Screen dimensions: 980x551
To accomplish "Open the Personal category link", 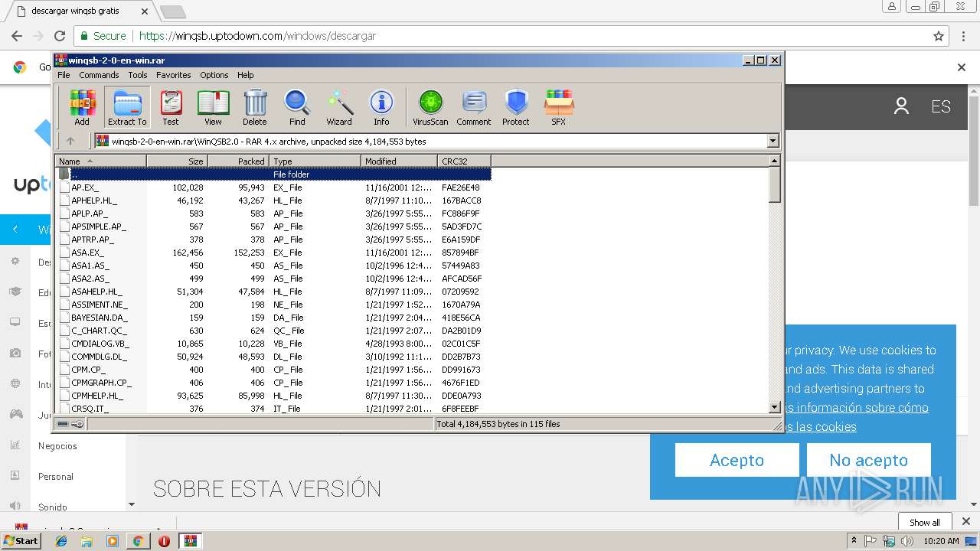I will [56, 476].
